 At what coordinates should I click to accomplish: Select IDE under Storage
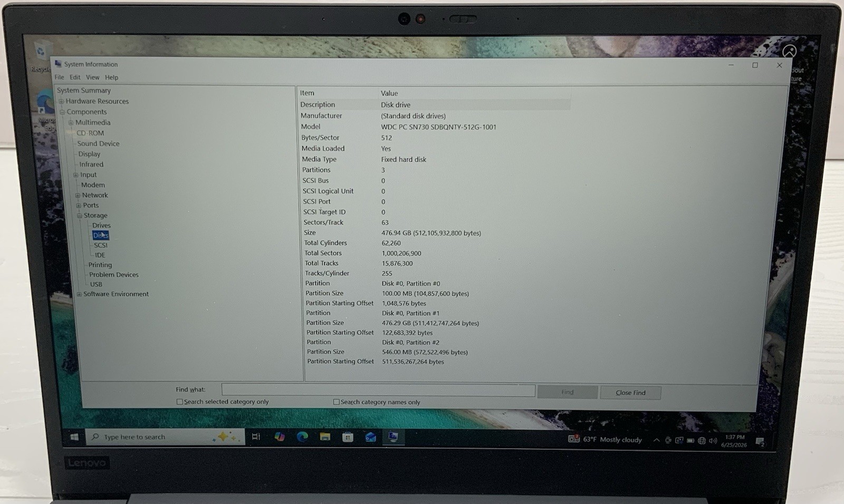(100, 255)
